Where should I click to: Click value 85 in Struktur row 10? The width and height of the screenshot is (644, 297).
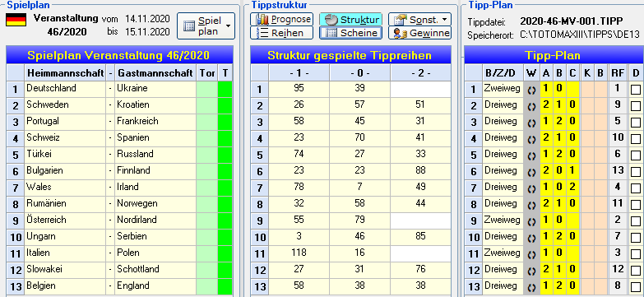(419, 237)
